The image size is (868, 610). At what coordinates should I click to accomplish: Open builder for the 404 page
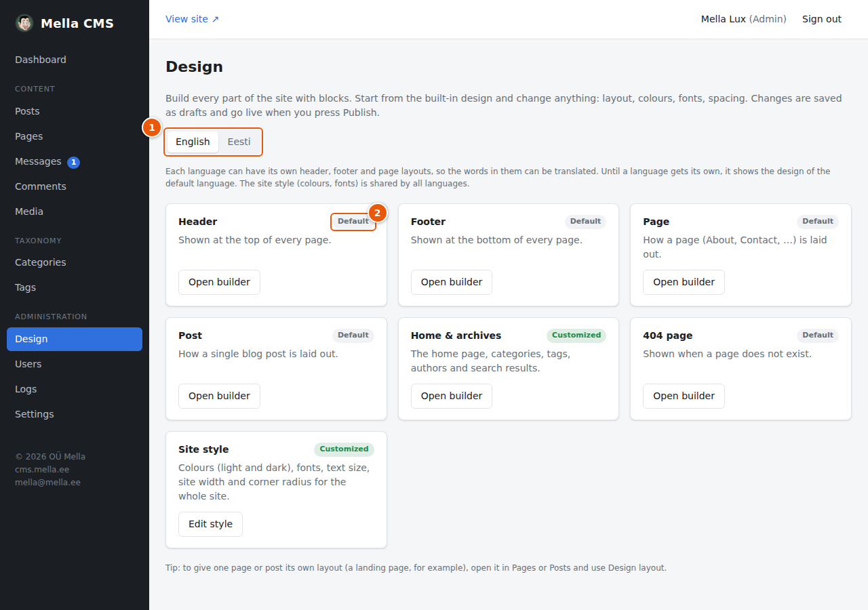pos(684,396)
